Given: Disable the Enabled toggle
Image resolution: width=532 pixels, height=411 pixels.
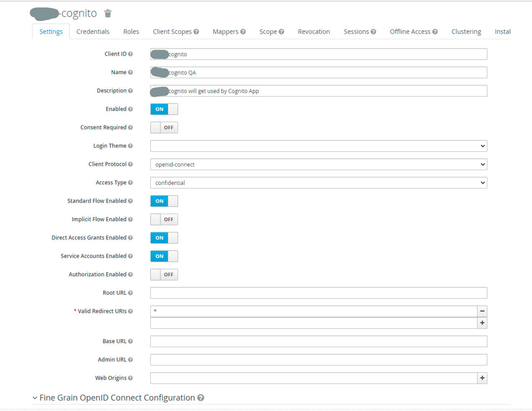Looking at the screenshot, I should point(164,109).
